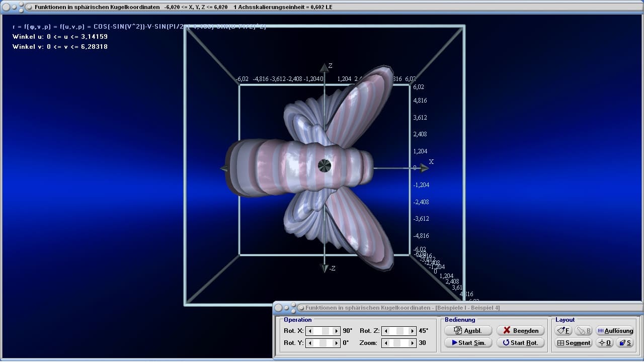Open the Auflösung resolution setting
Image resolution: width=644 pixels, height=362 pixels.
[x=614, y=330]
